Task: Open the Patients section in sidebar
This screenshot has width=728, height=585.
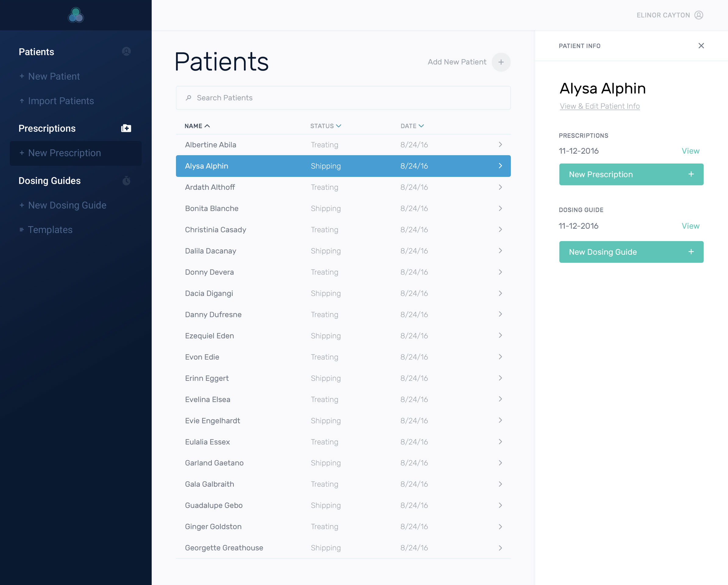Action: [37, 52]
